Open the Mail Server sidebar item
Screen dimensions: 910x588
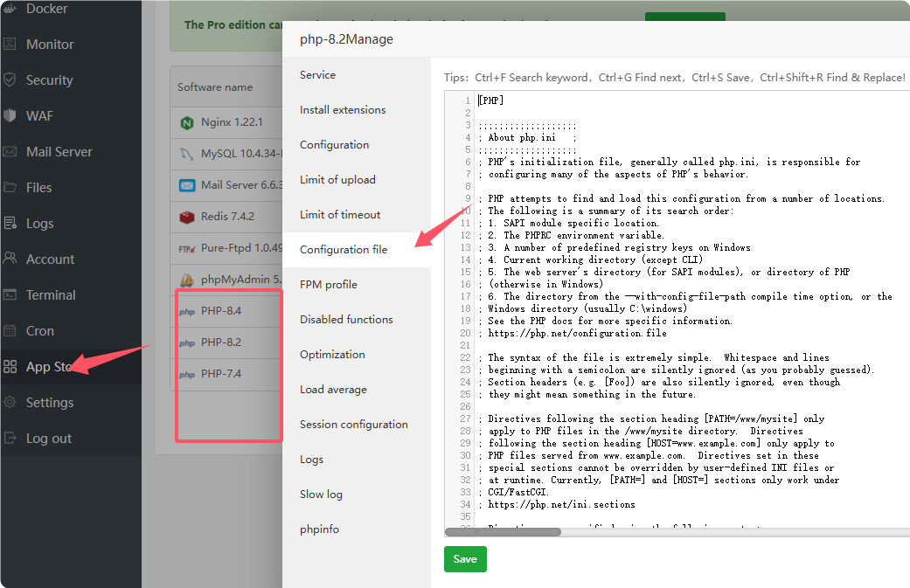[x=71, y=152]
